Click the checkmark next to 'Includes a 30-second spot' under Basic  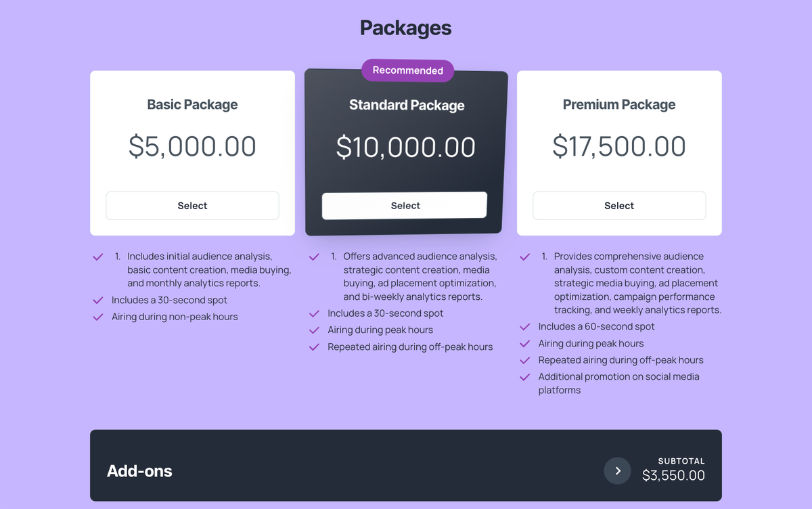pyautogui.click(x=97, y=298)
